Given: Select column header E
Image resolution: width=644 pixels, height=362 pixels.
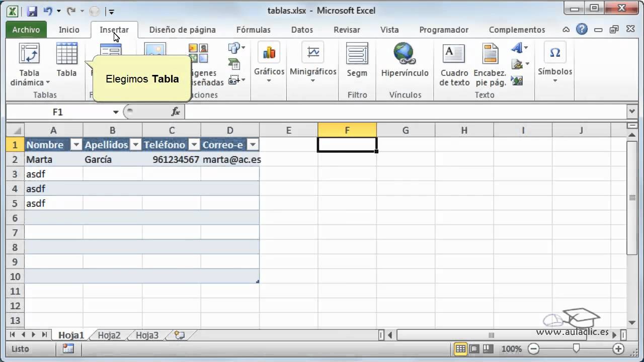Looking at the screenshot, I should click(288, 130).
